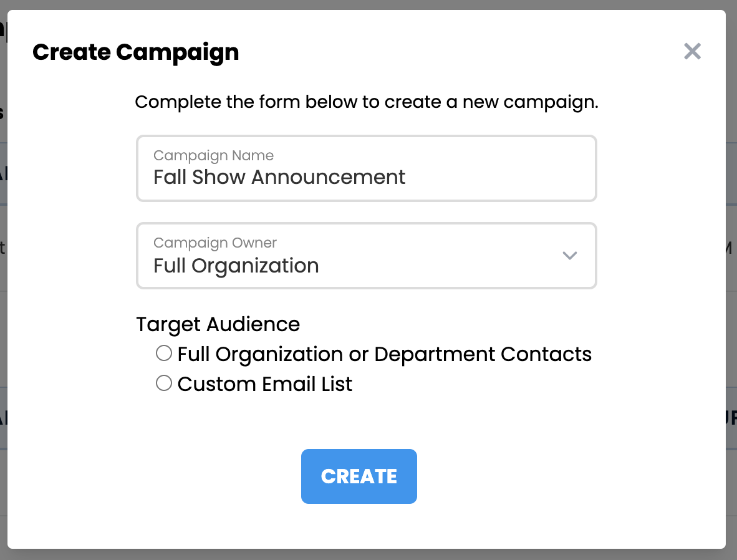Click empty area inside Campaign Owner box
The height and width of the screenshot is (560, 737).
coord(436,265)
